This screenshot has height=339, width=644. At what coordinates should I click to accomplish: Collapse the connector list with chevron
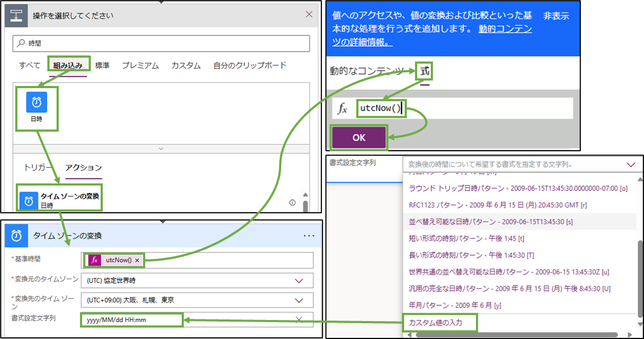pos(161,149)
